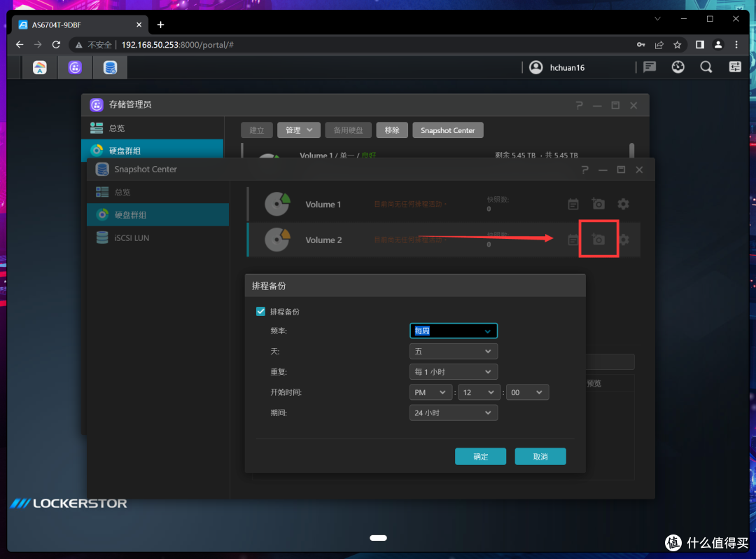The width and height of the screenshot is (756, 559).
Task: Expand the 频率 dropdown showing 每周
Action: click(x=453, y=331)
